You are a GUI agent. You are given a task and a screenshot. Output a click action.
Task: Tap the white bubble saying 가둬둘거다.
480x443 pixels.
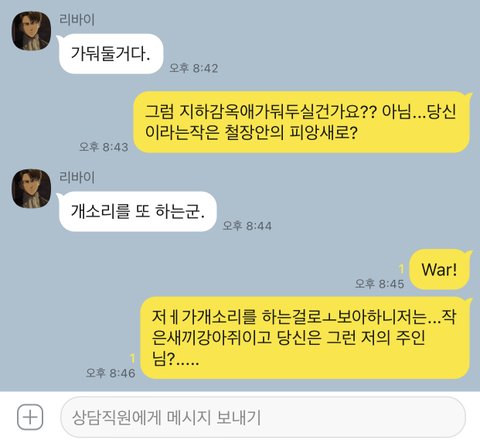pos(111,54)
